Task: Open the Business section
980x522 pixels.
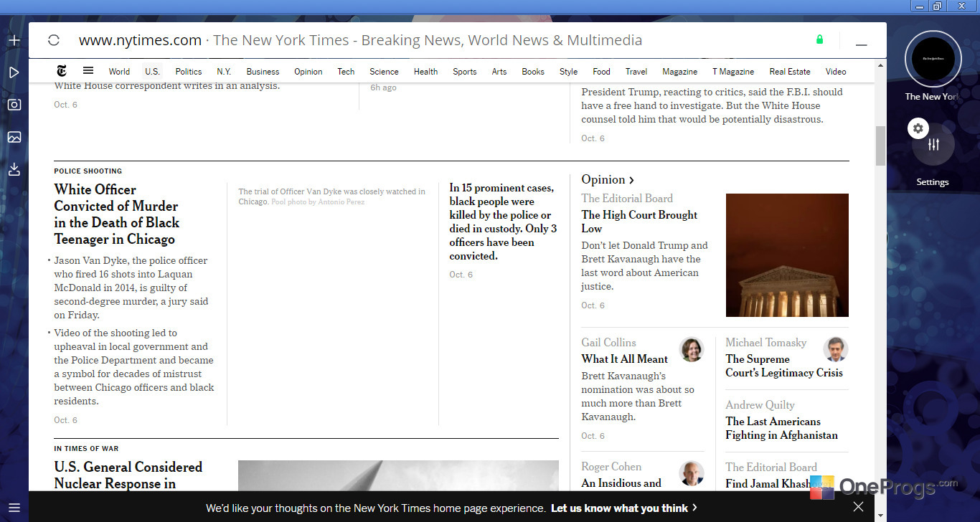Action: pyautogui.click(x=263, y=72)
